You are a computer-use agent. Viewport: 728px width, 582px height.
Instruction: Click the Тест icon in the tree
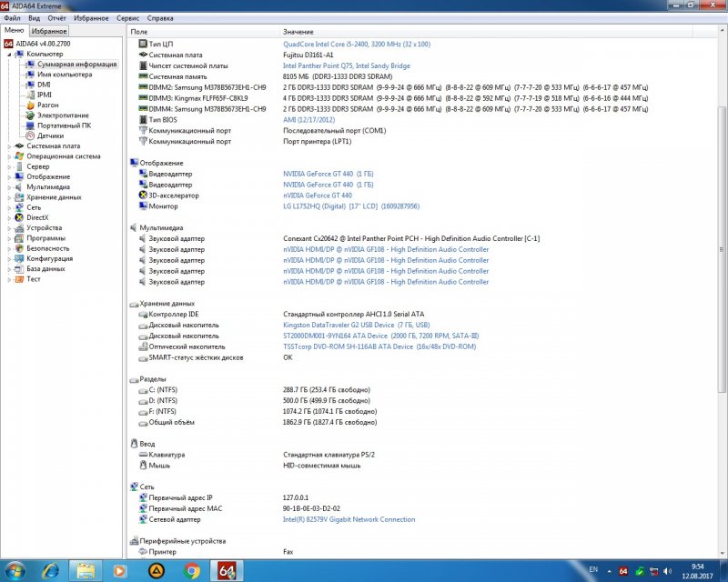click(x=20, y=279)
